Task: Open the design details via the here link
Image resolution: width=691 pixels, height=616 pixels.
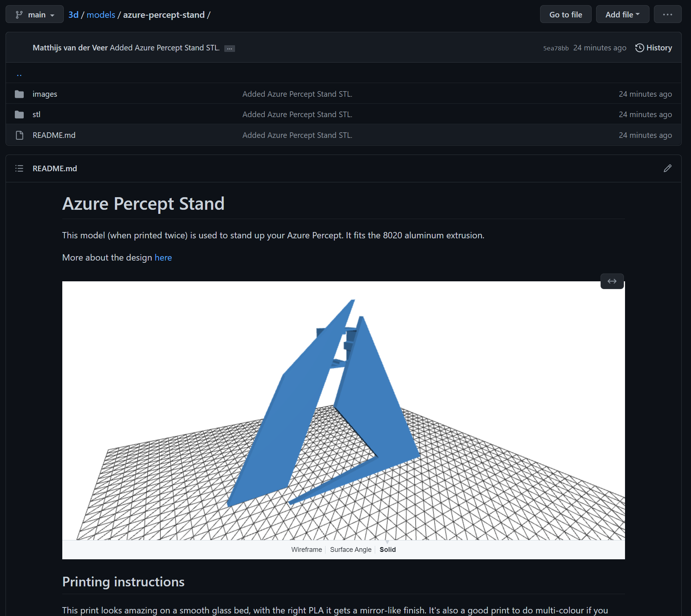Action: 163,258
